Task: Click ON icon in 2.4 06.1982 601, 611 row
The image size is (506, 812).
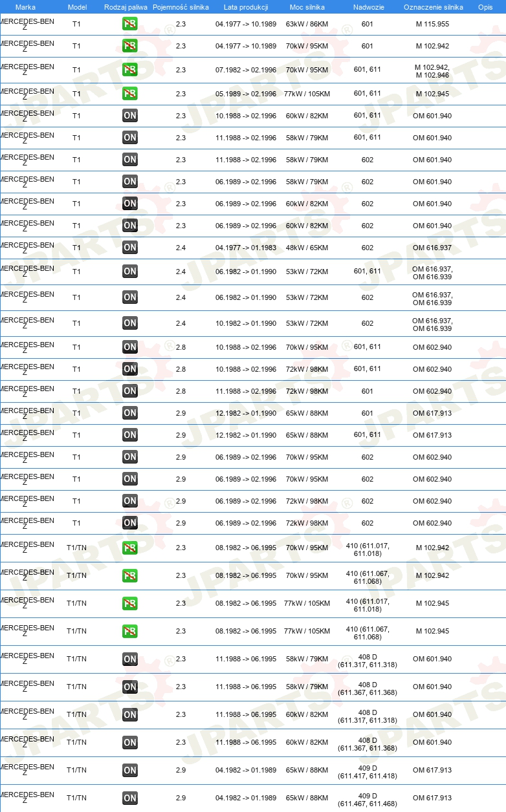Action: [129, 272]
